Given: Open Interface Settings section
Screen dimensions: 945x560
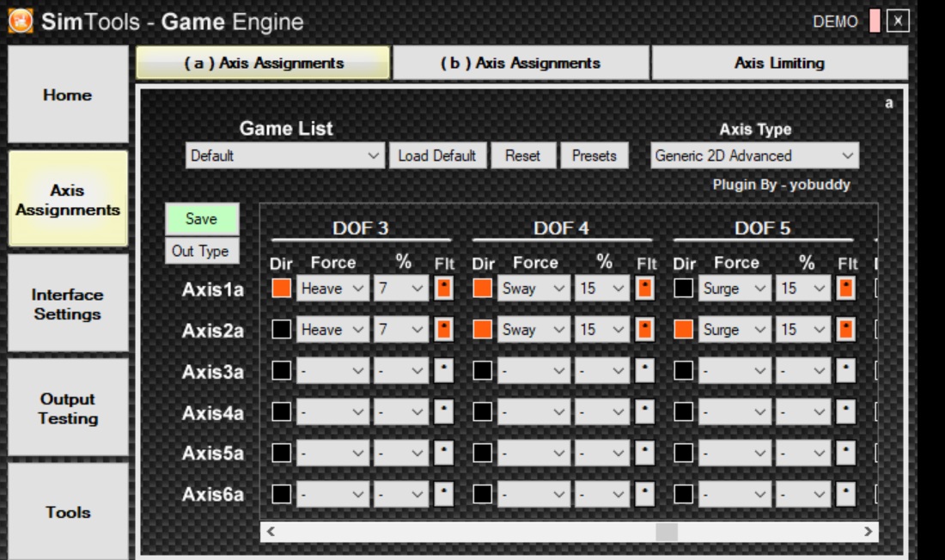Looking at the screenshot, I should point(68,304).
